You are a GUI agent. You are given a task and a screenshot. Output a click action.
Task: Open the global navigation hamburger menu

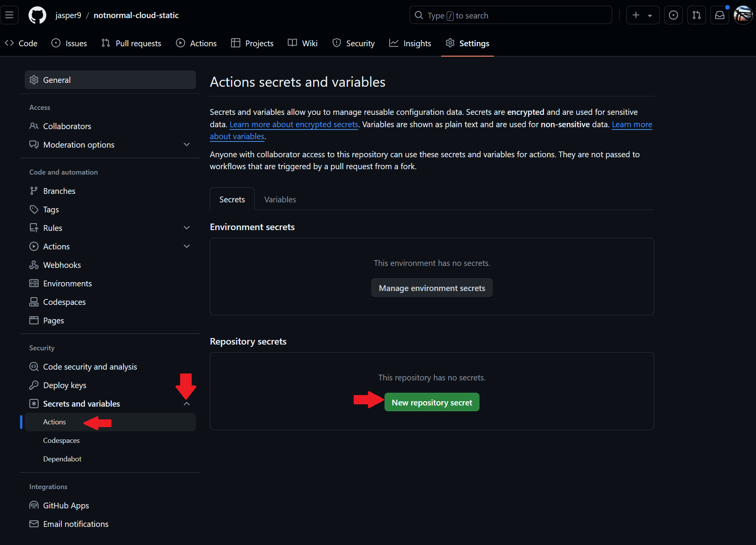[x=9, y=15]
